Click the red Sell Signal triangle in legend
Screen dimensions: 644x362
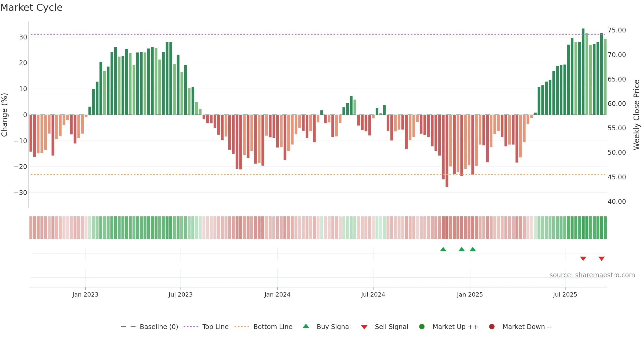tap(364, 327)
